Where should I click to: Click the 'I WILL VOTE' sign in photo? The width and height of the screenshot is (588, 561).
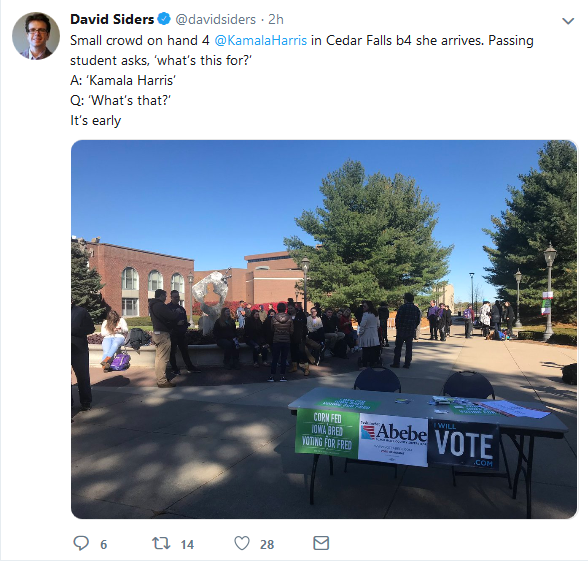pyautogui.click(x=464, y=445)
